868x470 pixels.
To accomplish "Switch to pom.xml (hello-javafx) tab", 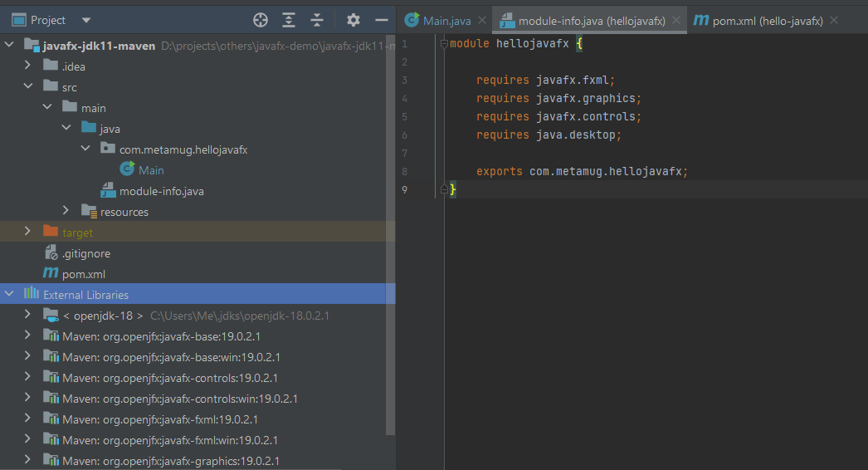I will (768, 21).
